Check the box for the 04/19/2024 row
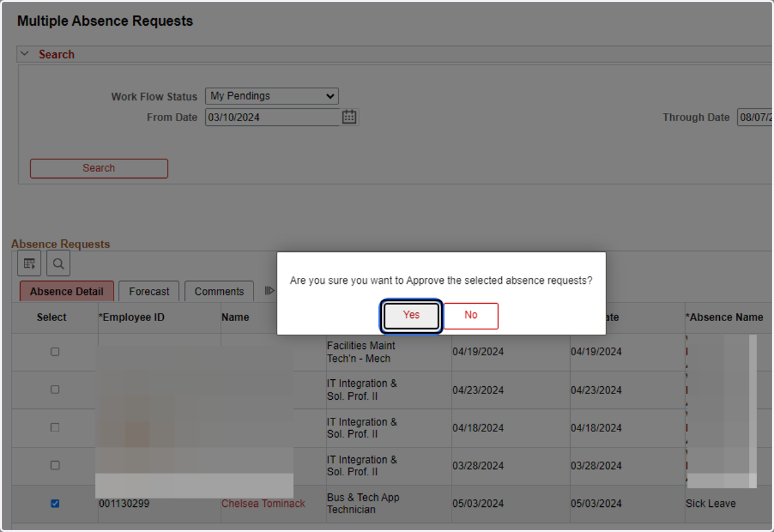 pyautogui.click(x=55, y=352)
